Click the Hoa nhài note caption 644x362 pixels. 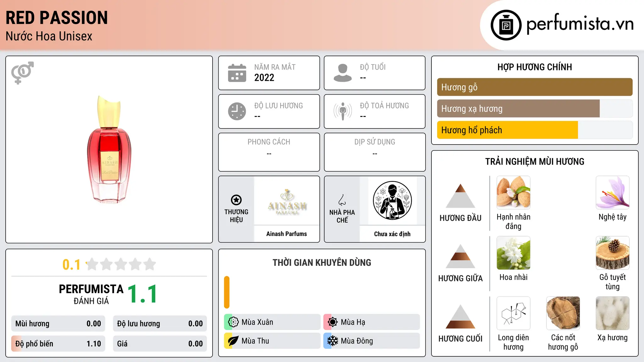point(514,277)
